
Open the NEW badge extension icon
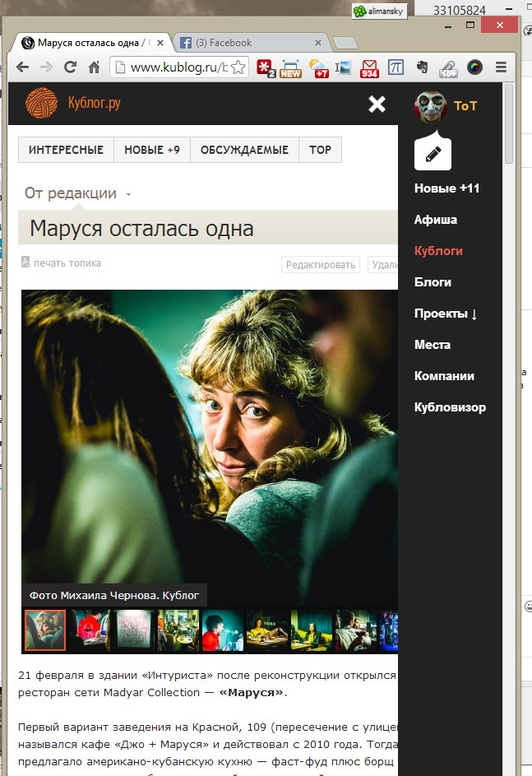coord(290,68)
